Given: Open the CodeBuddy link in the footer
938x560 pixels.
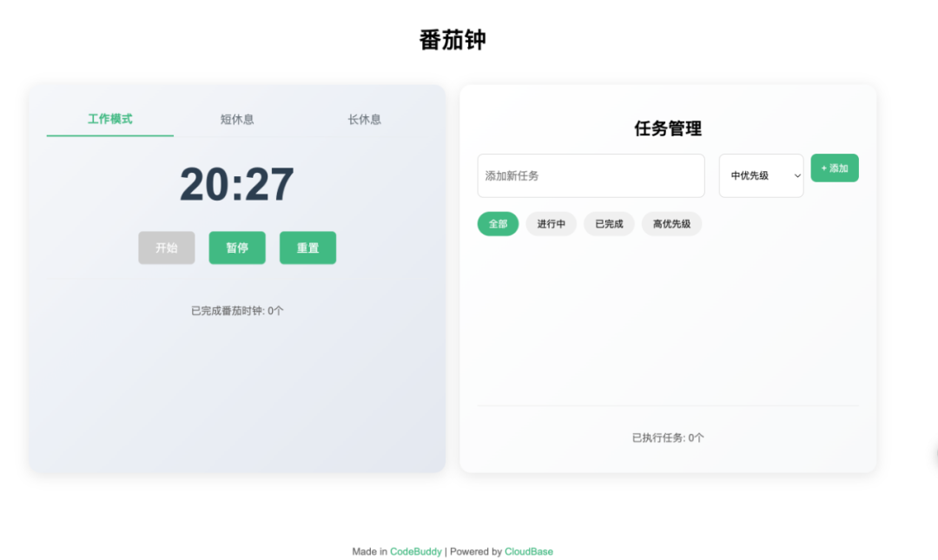Looking at the screenshot, I should tap(416, 551).
